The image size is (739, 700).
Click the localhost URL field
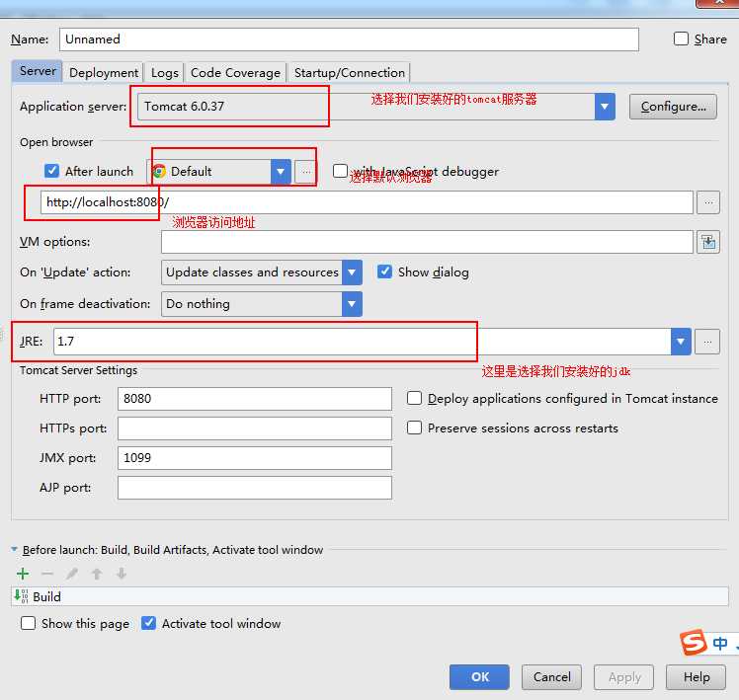coord(367,202)
